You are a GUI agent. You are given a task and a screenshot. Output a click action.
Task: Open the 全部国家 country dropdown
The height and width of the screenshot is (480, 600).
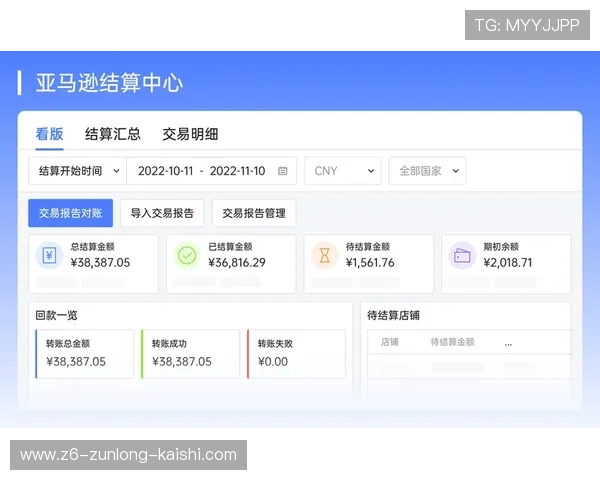[427, 171]
